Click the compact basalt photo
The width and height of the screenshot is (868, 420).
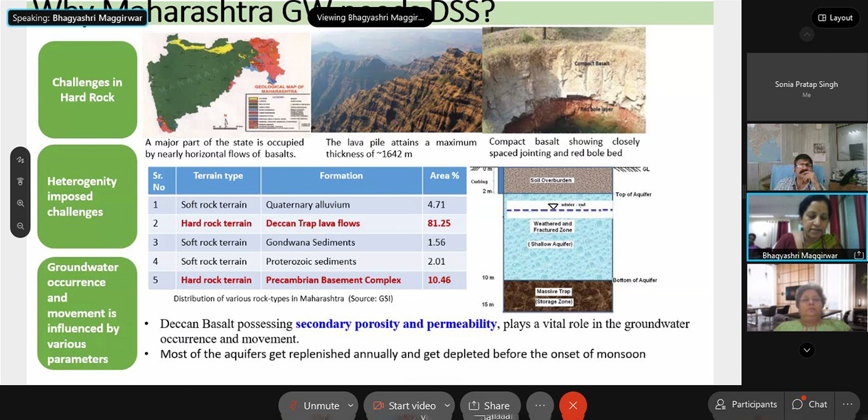point(564,80)
